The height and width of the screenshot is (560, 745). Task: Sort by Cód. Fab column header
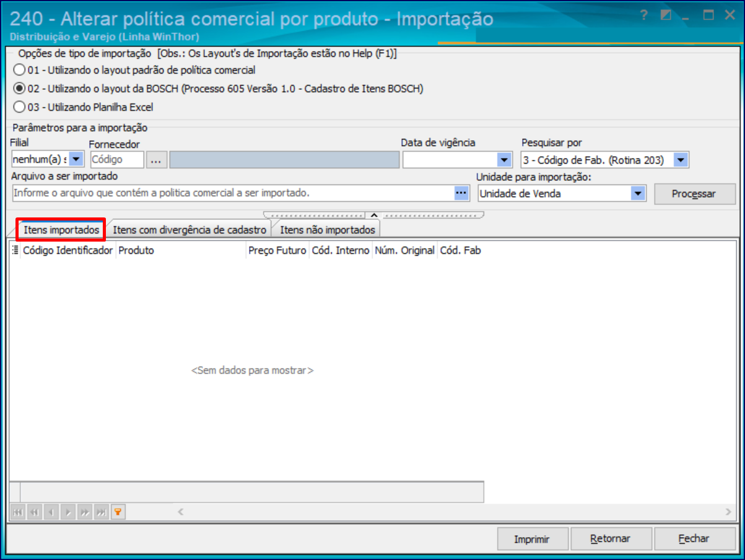point(461,250)
